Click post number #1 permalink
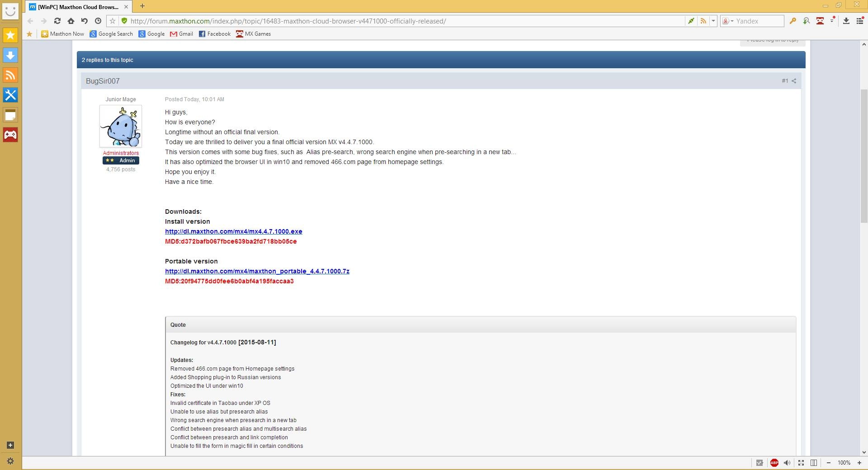This screenshot has height=470, width=868. pos(785,81)
